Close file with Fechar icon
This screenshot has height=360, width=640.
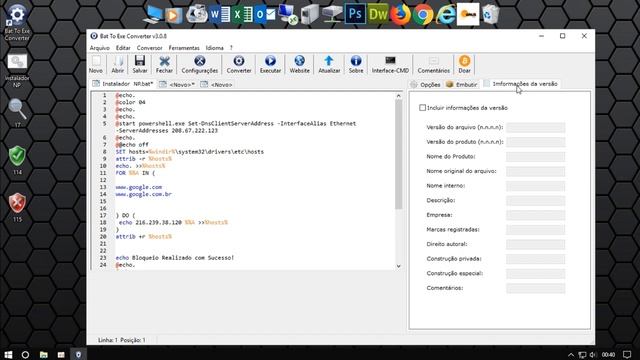click(164, 64)
